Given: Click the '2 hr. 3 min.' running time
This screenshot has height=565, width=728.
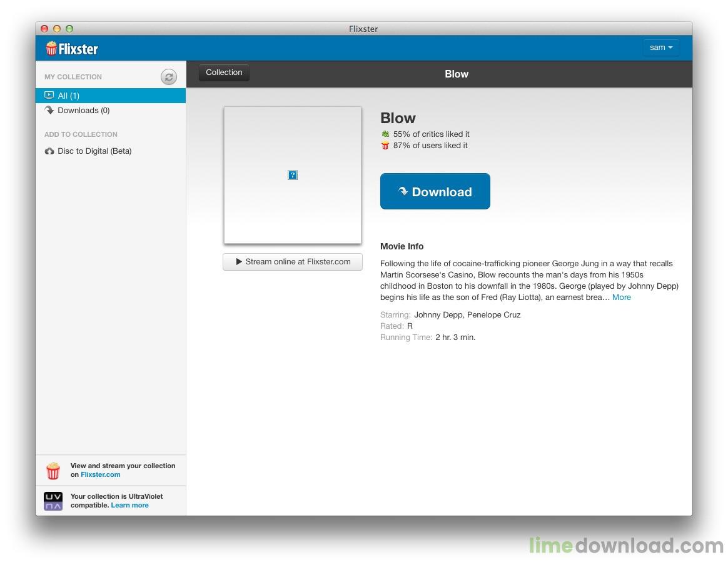Looking at the screenshot, I should click(455, 337).
